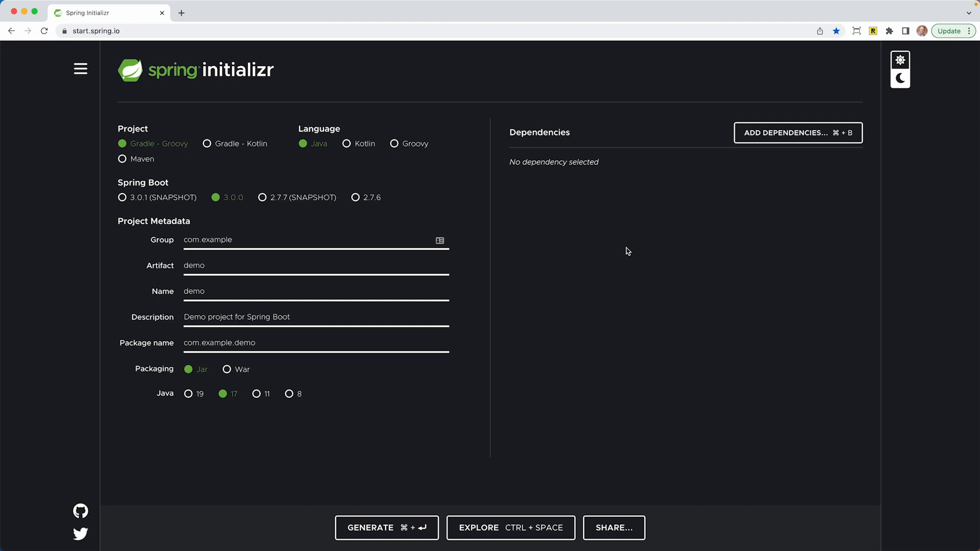Select Maven project type
The width and height of the screenshot is (980, 551).
[122, 159]
